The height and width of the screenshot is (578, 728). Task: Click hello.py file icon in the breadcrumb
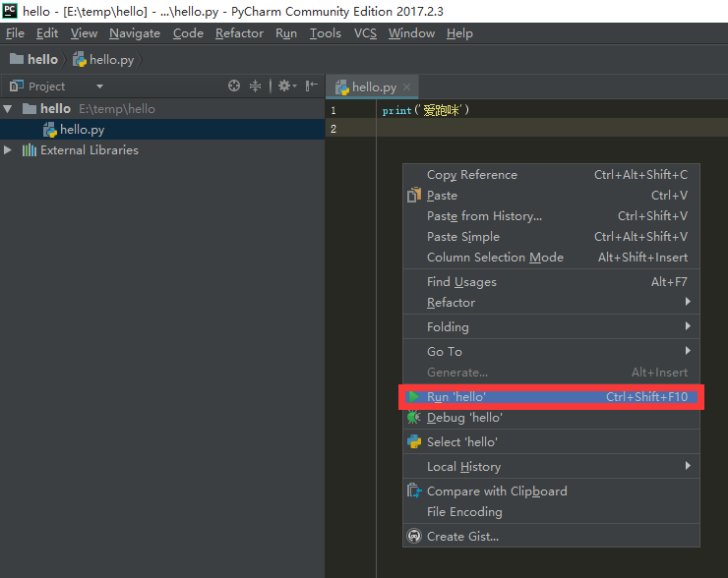pyautogui.click(x=80, y=59)
